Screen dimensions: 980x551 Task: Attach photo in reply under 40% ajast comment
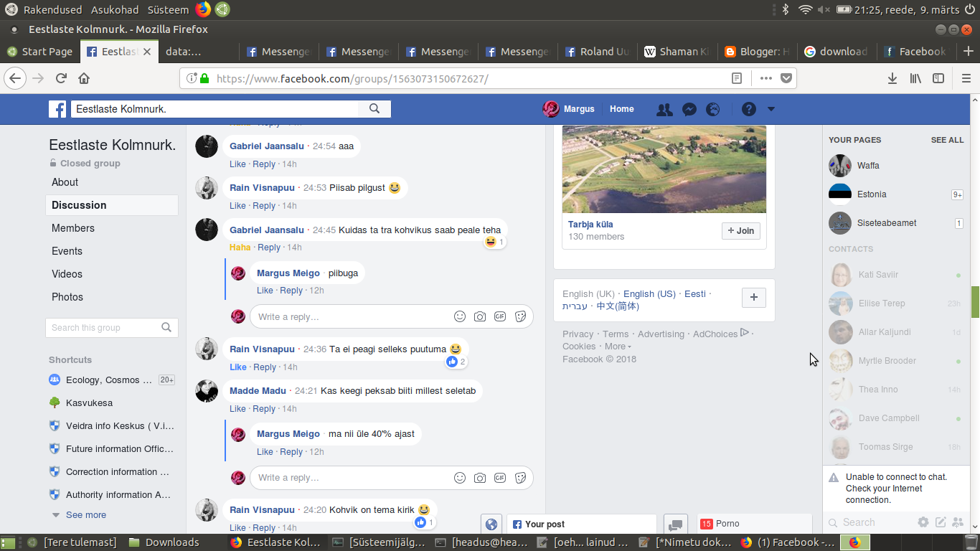point(480,478)
